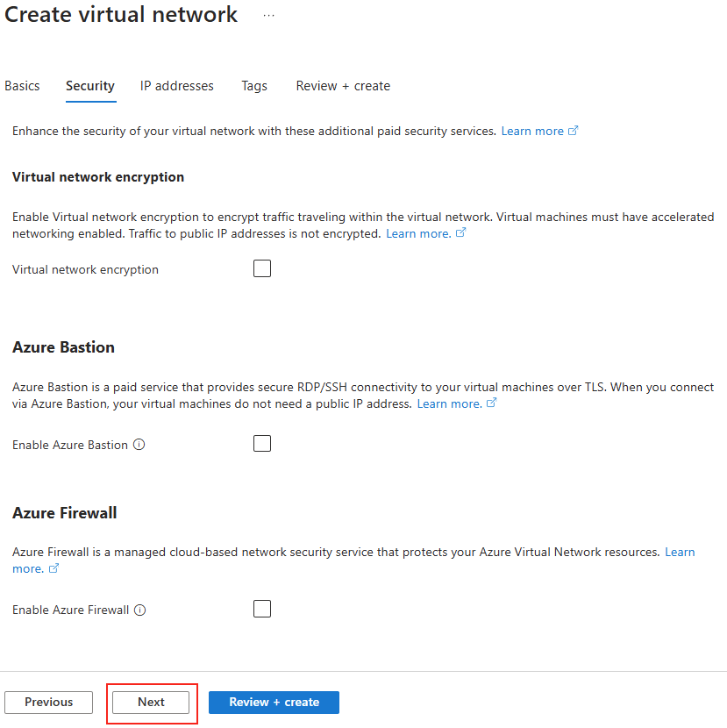
Task: Select the Security tab
Action: [x=90, y=86]
